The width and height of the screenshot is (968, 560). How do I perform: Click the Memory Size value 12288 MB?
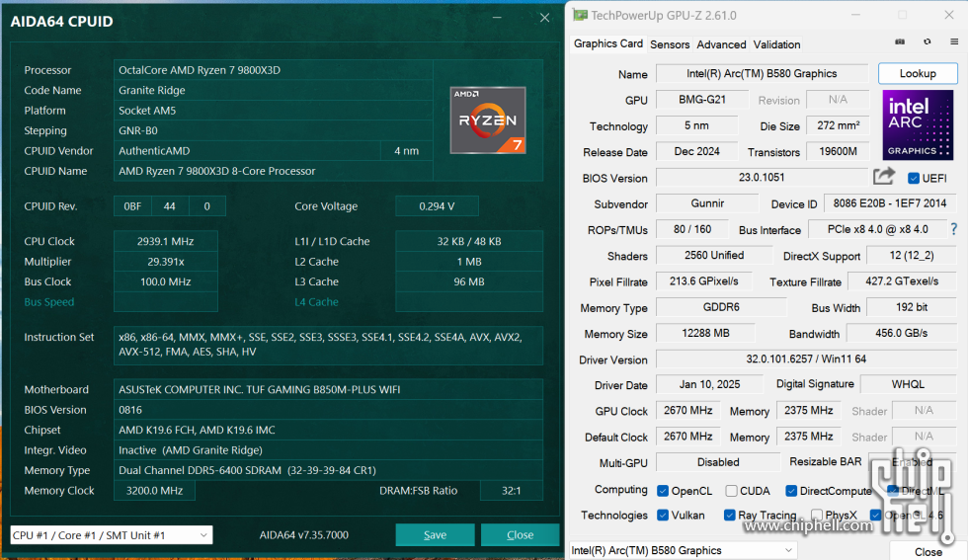705,333
